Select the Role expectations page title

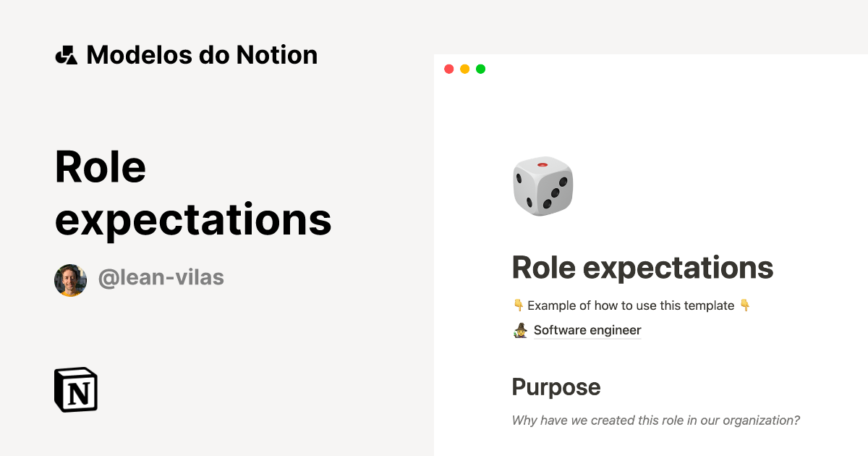tap(642, 267)
